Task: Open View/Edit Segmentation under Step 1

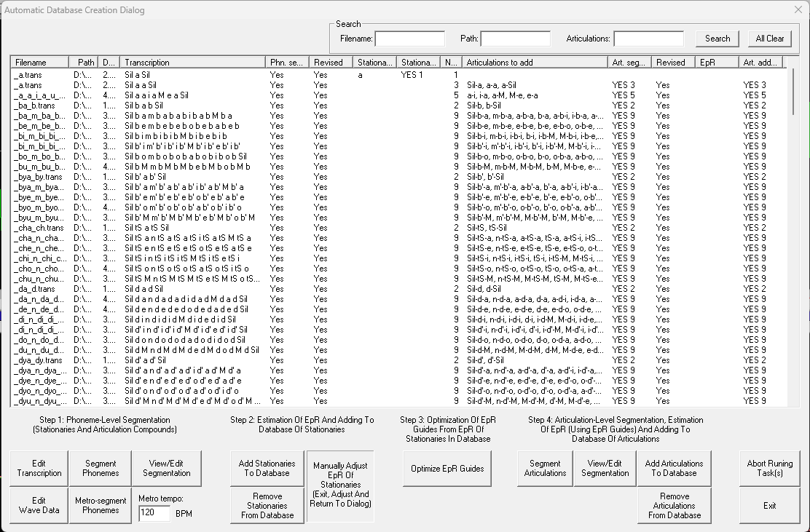Action: coord(166,468)
